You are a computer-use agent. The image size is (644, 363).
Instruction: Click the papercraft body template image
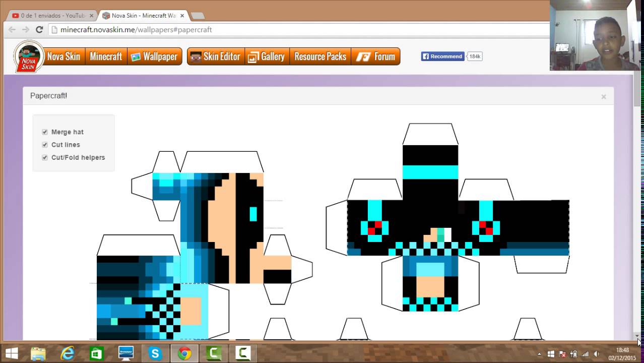pyautogui.click(x=448, y=218)
